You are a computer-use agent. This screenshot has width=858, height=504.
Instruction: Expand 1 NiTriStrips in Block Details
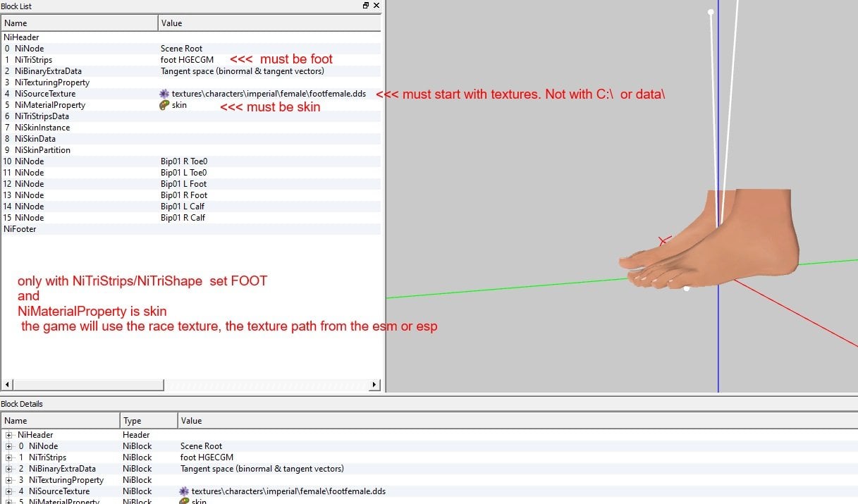point(9,457)
